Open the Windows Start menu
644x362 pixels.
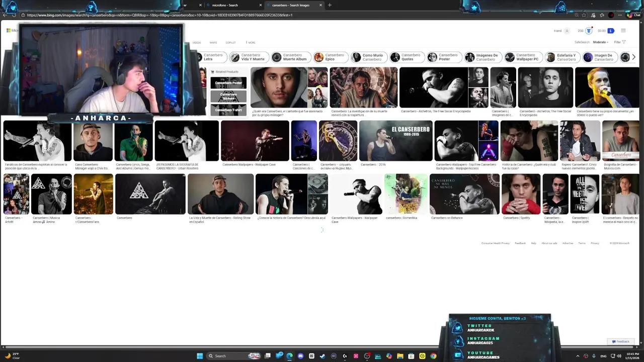pyautogui.click(x=200, y=356)
